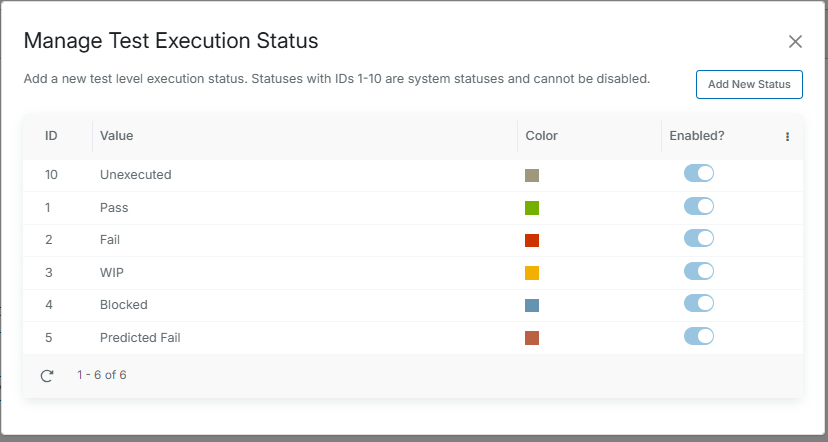This screenshot has width=828, height=442.
Task: Click the Predicted Fail color swatch
Action: click(532, 338)
